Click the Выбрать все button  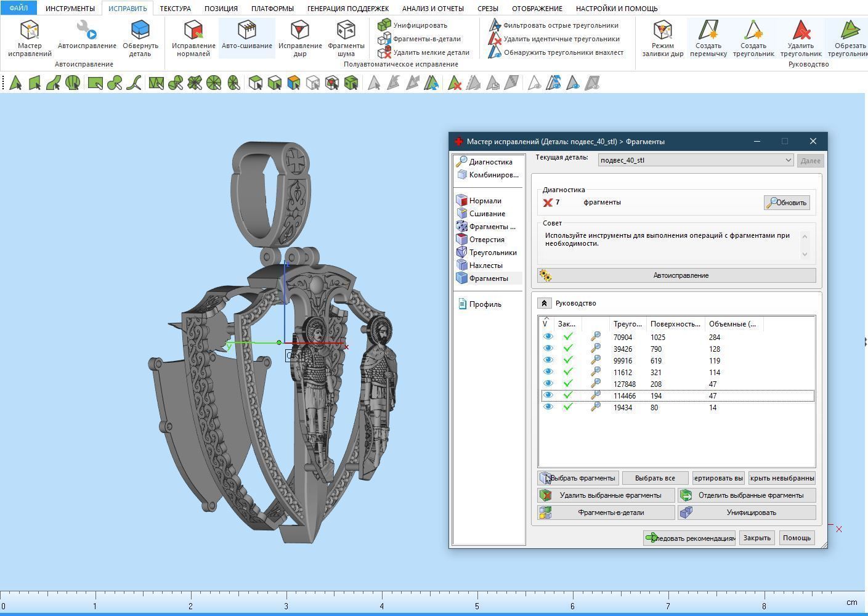tap(655, 478)
